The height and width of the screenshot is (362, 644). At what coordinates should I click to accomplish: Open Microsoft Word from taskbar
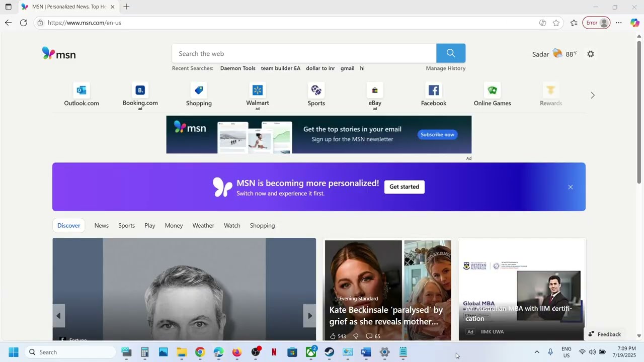pyautogui.click(x=366, y=352)
